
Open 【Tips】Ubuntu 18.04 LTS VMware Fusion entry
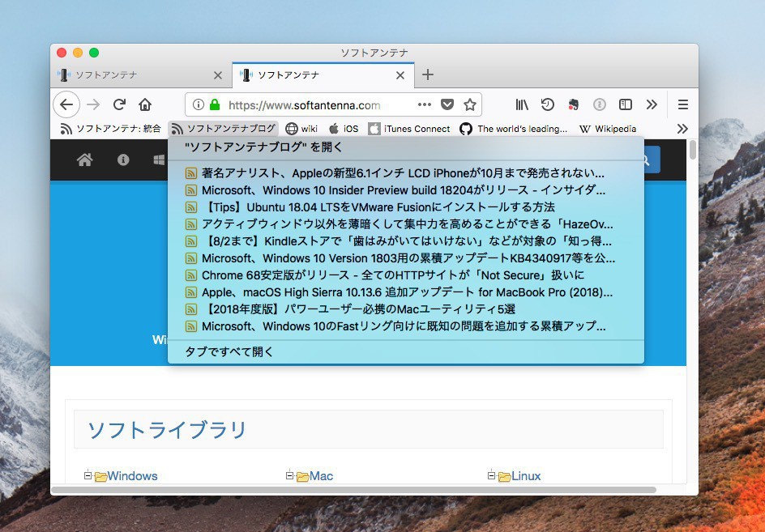406,207
